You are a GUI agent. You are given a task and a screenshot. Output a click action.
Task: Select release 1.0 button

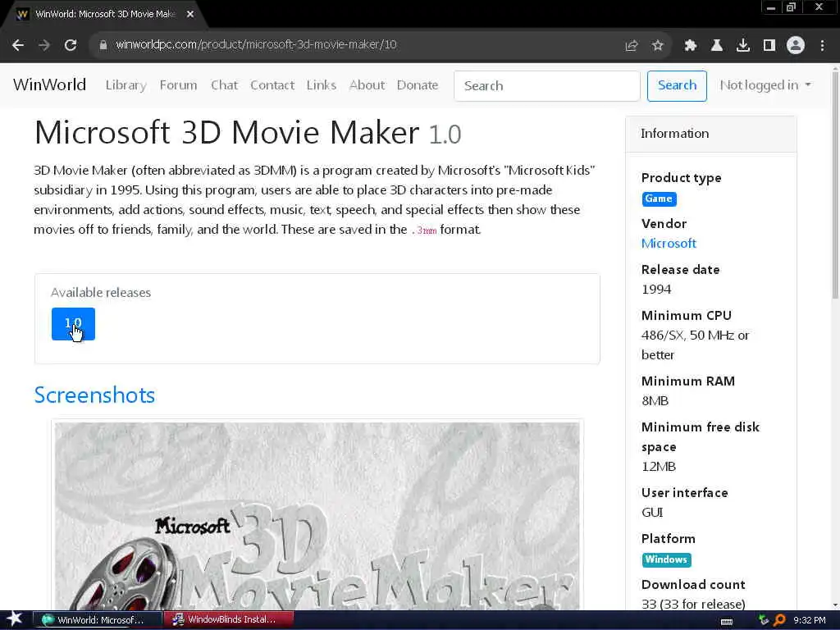tap(73, 323)
